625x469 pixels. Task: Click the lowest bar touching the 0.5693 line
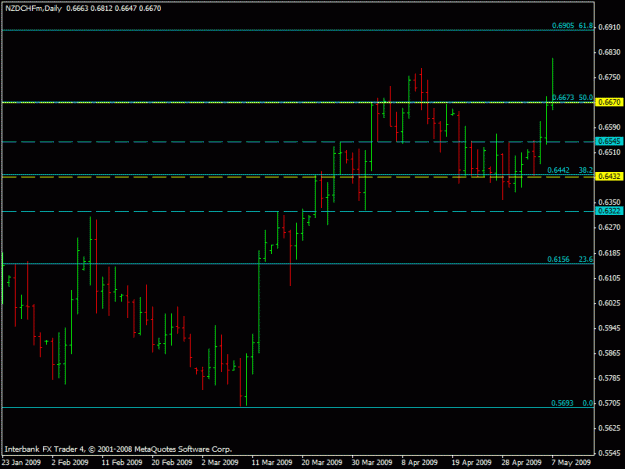(x=240, y=382)
